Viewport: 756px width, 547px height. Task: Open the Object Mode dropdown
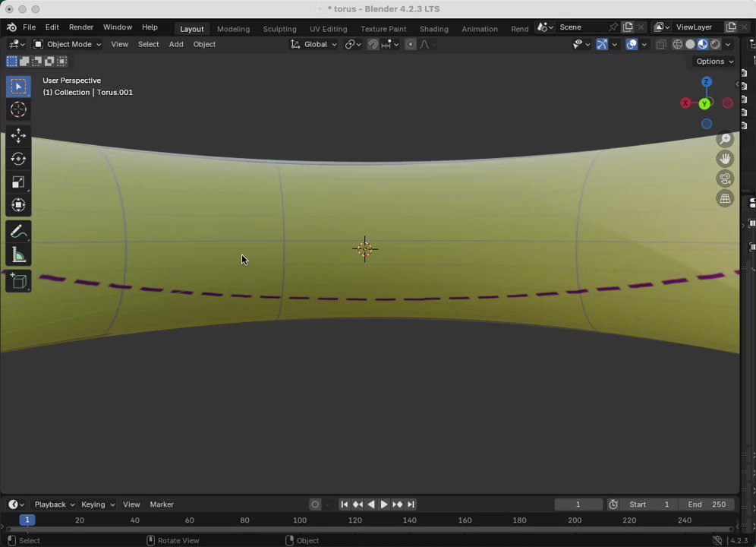pyautogui.click(x=68, y=44)
